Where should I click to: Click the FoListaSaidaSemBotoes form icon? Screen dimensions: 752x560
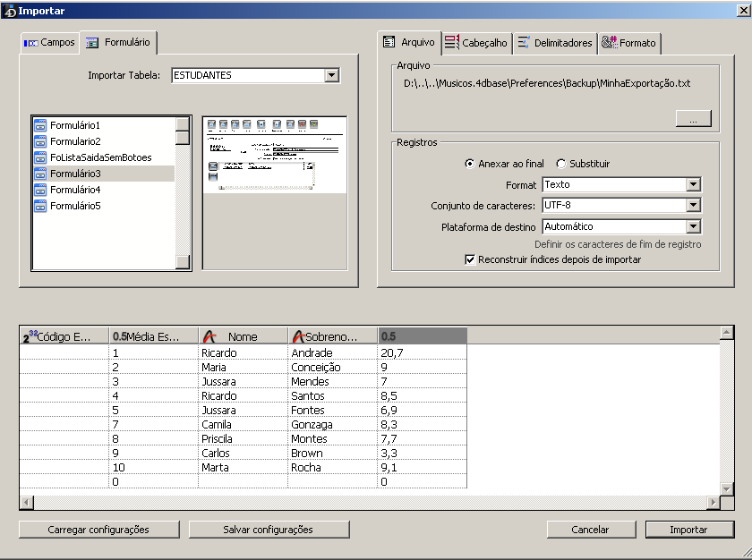point(40,157)
